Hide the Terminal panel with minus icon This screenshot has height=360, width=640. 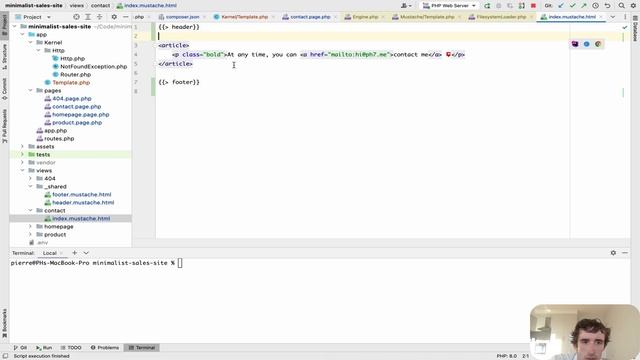(625, 253)
